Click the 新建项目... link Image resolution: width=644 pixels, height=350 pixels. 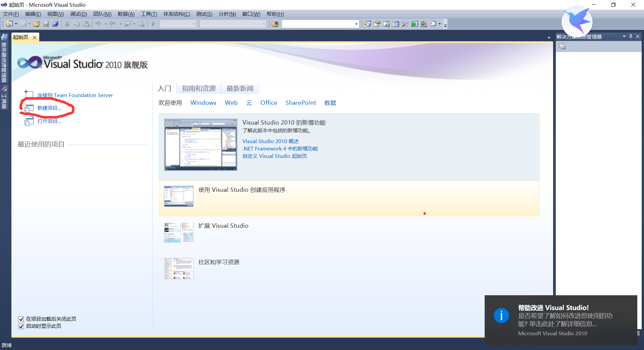pos(49,108)
